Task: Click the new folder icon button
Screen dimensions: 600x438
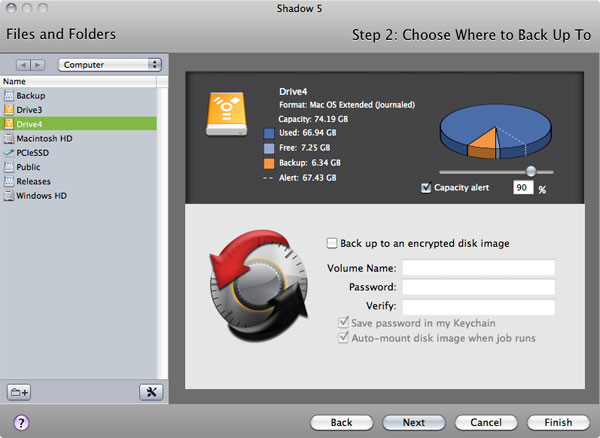Action: 19,392
